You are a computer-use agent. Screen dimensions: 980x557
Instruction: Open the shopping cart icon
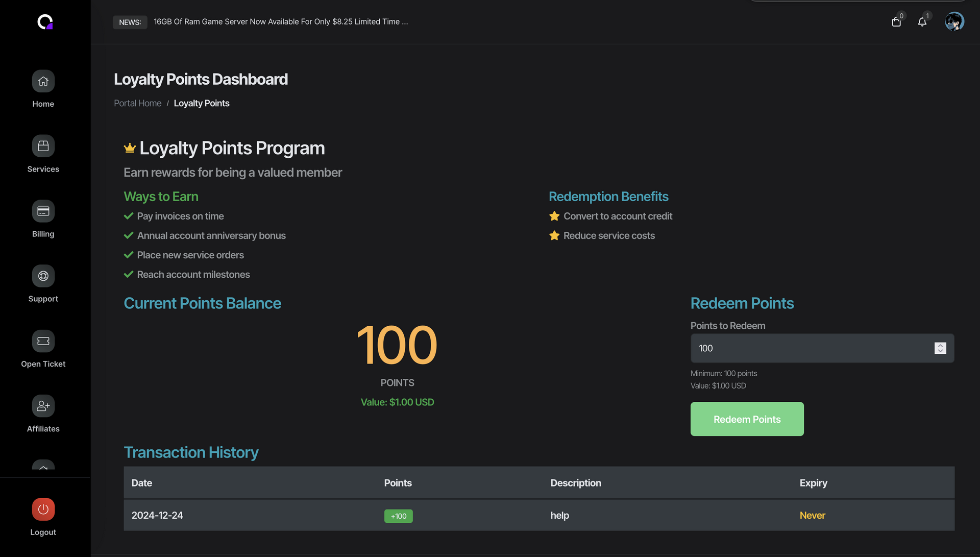pos(896,22)
